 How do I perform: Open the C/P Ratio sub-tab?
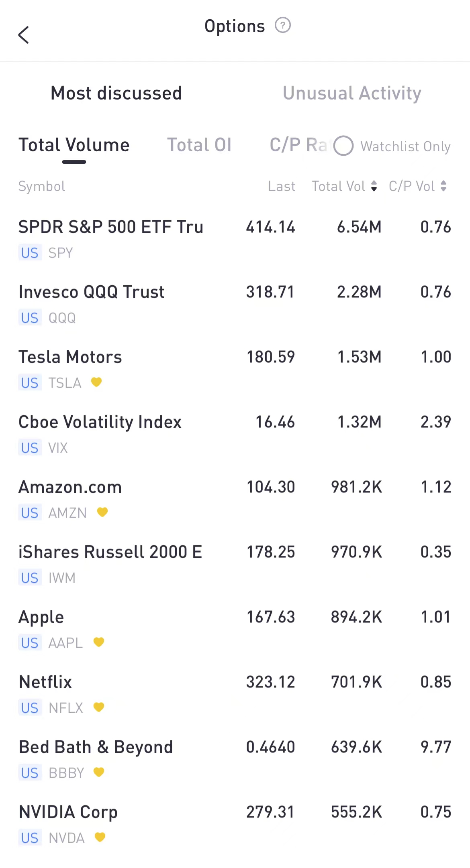[x=297, y=145]
